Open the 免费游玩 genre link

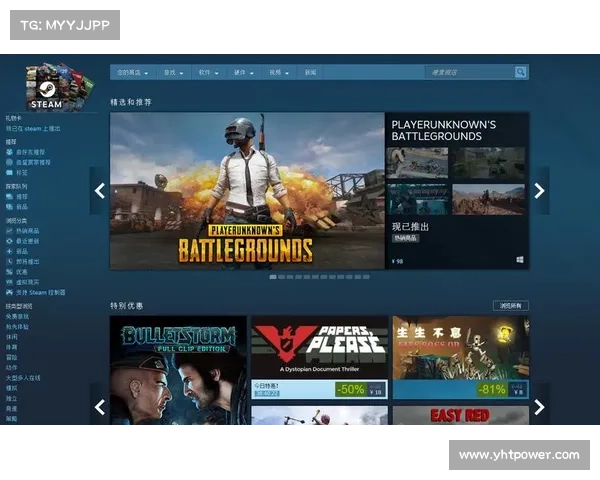coord(17,317)
